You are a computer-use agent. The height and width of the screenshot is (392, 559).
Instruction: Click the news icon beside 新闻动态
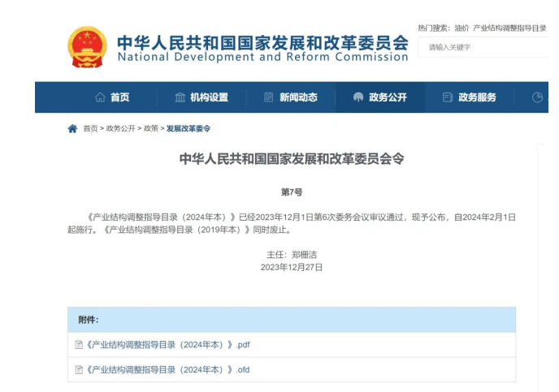[268, 97]
